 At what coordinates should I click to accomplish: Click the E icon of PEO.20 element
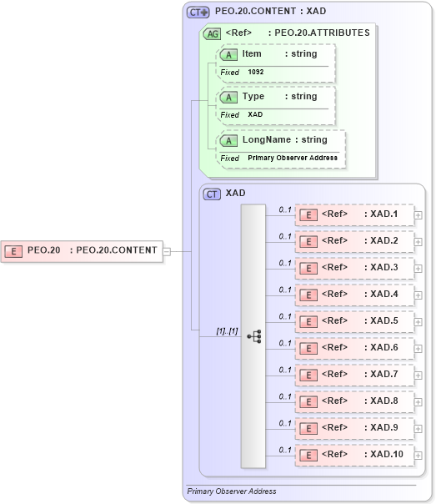coord(13,251)
